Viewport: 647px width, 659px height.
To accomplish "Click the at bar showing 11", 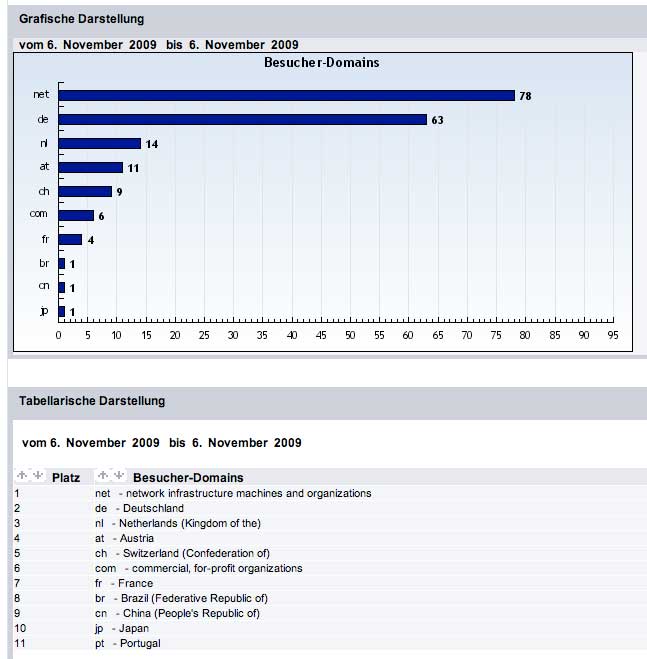I will [x=91, y=167].
